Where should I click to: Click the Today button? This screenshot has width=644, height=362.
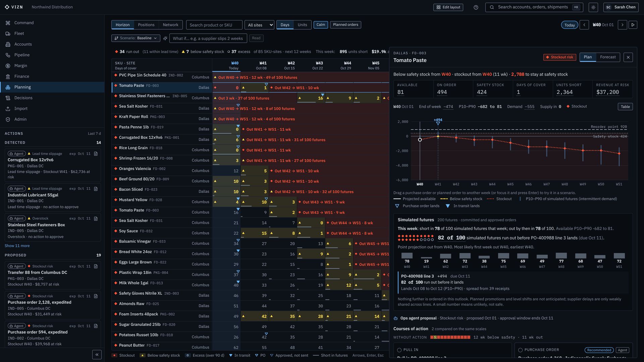(x=570, y=25)
